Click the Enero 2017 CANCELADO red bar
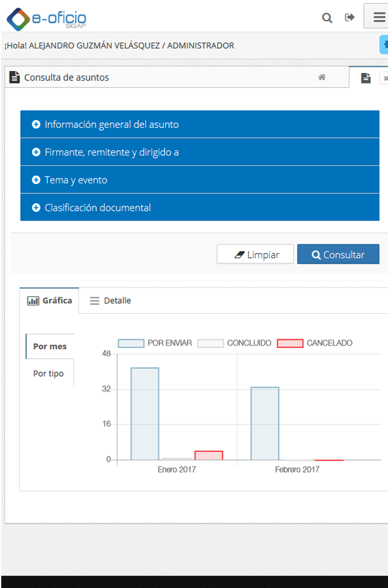 (x=209, y=455)
